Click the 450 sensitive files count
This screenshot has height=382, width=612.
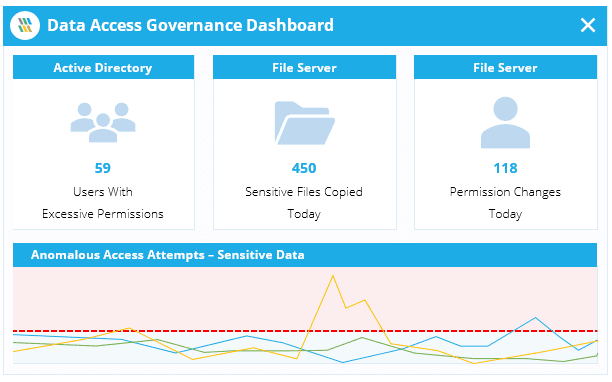point(304,168)
